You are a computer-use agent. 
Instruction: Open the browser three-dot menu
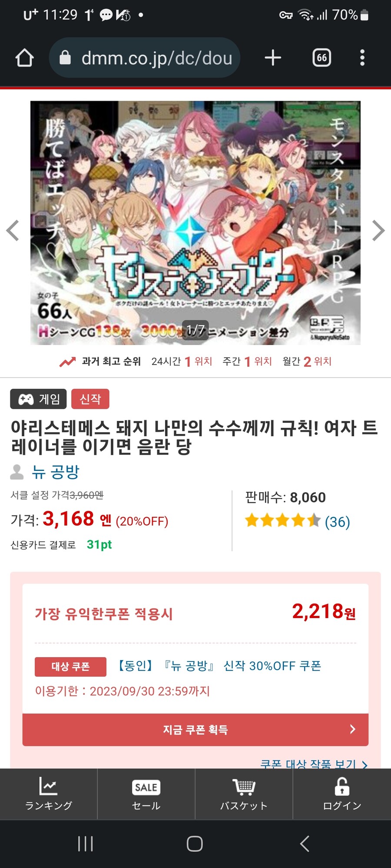pyautogui.click(x=362, y=58)
